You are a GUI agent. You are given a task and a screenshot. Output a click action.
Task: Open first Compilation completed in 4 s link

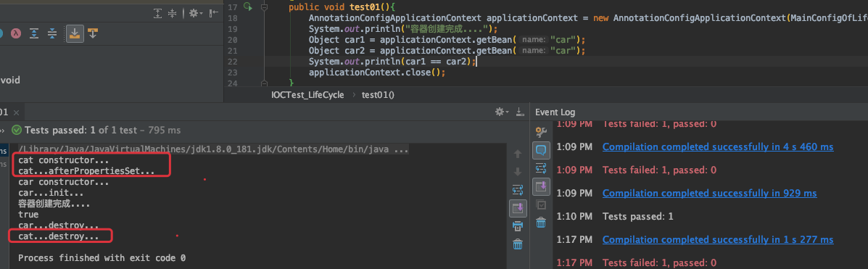(717, 147)
